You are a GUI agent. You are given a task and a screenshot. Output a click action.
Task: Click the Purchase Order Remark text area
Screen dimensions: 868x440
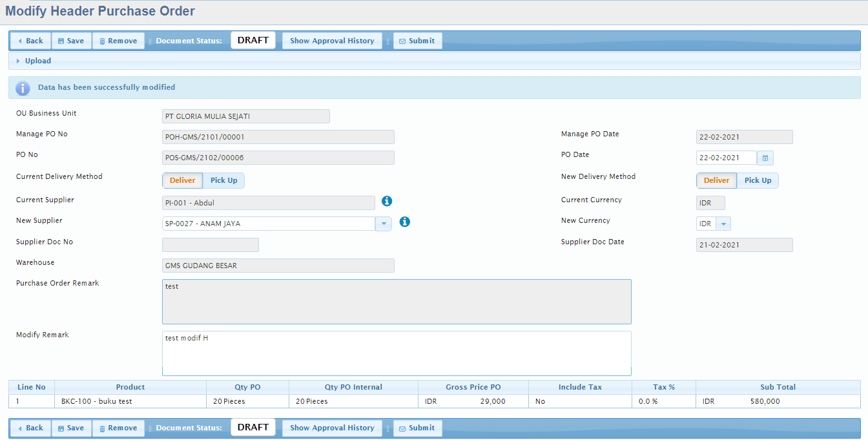click(397, 302)
